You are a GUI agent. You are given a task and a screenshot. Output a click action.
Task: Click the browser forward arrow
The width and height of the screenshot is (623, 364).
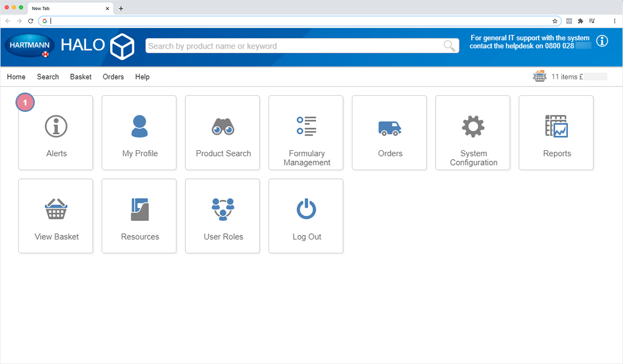pos(19,21)
